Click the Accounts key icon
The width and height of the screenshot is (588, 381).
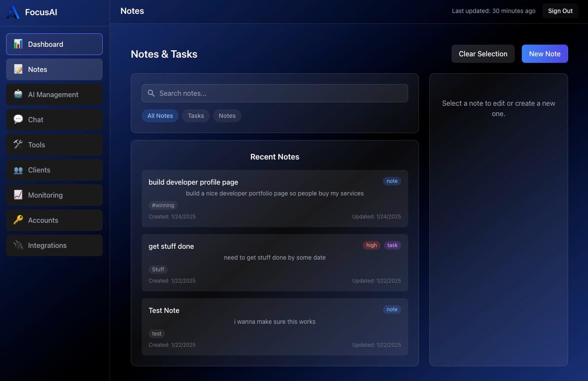(x=18, y=220)
